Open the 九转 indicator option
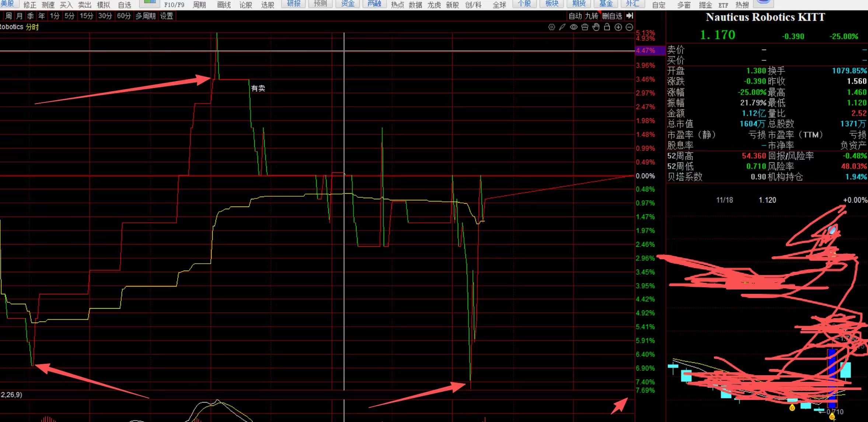The image size is (868, 422). 592,16
